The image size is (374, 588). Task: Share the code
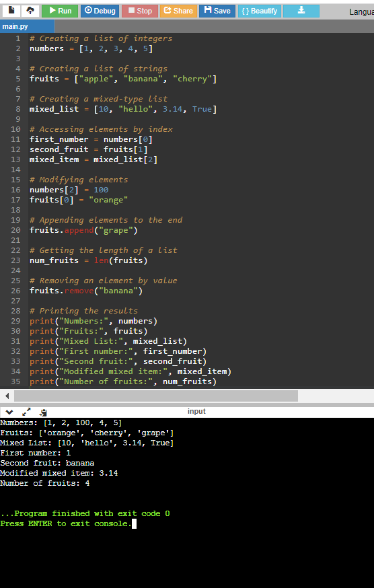[x=178, y=11]
